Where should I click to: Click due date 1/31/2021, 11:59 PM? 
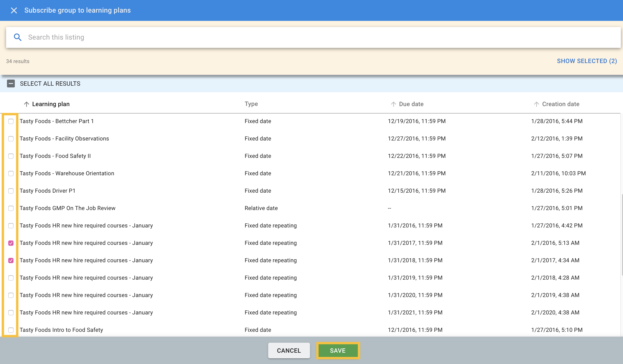pyautogui.click(x=415, y=313)
